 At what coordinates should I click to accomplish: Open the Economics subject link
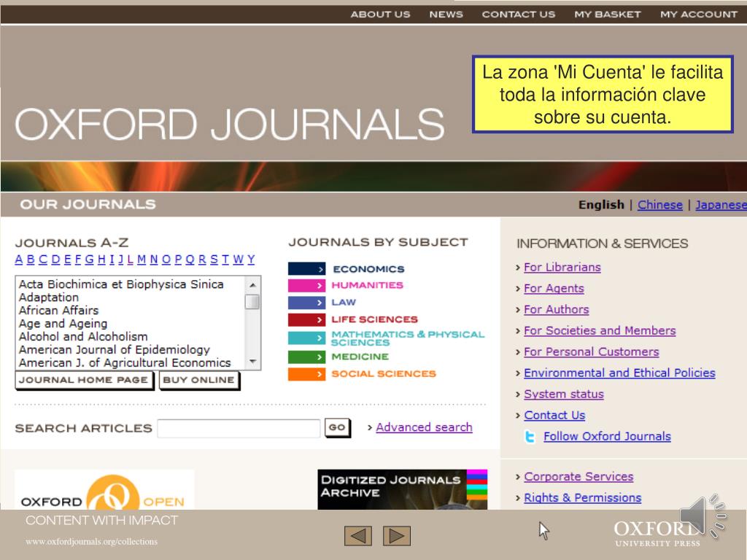click(368, 269)
